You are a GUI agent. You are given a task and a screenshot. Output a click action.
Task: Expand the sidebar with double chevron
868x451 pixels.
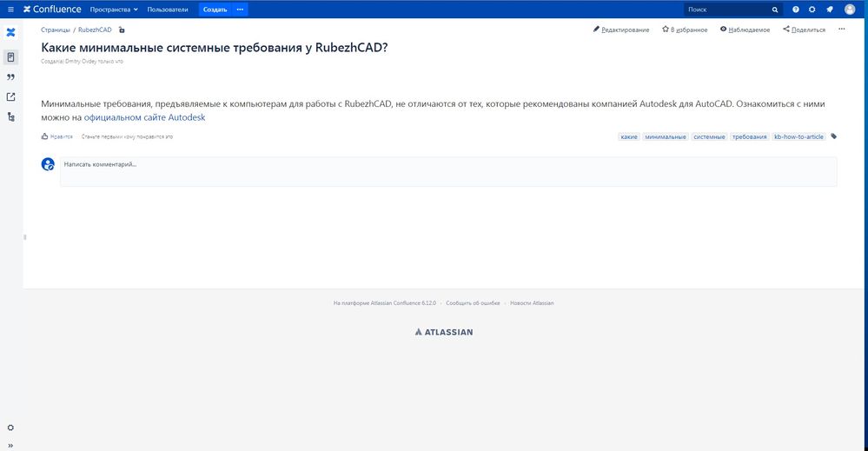click(x=10, y=446)
